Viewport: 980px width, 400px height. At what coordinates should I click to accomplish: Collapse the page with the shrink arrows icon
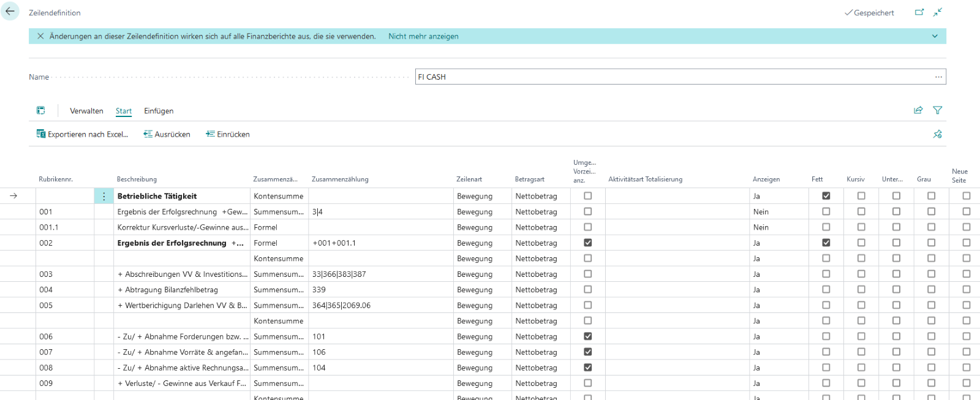[x=938, y=12]
